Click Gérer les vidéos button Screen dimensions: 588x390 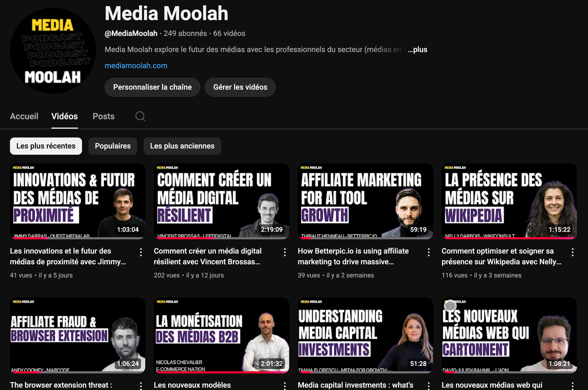pos(240,87)
